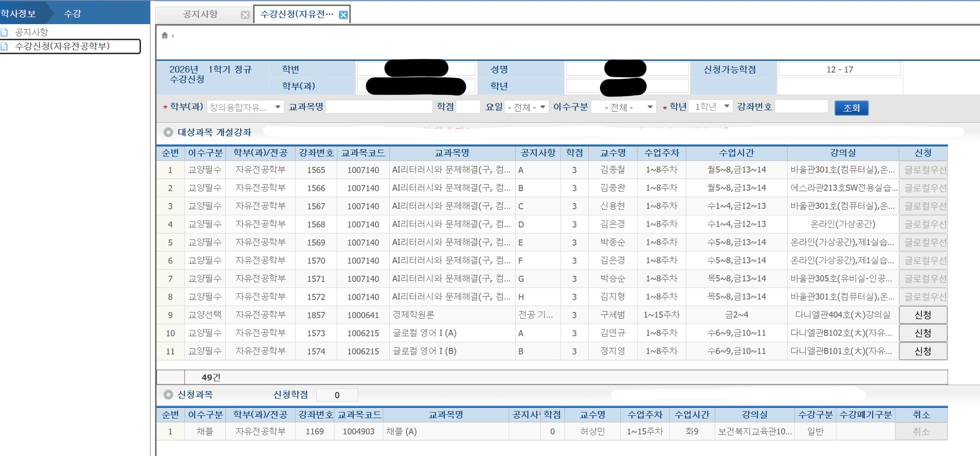The height and width of the screenshot is (456, 980).
Task: Click the 강좌번호 input field
Action: pyautogui.click(x=801, y=107)
